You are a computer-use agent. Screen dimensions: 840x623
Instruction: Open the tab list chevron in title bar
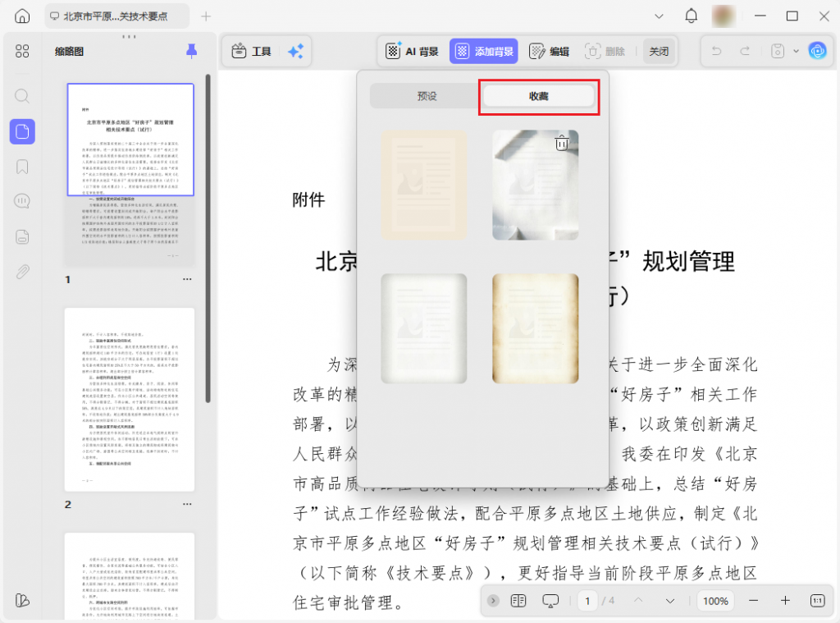click(x=659, y=16)
